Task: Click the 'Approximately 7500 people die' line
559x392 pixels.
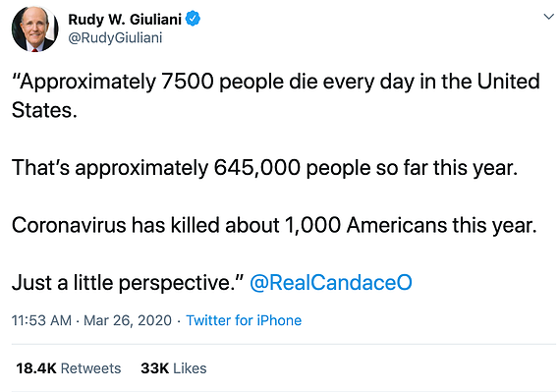Action: 276,82
